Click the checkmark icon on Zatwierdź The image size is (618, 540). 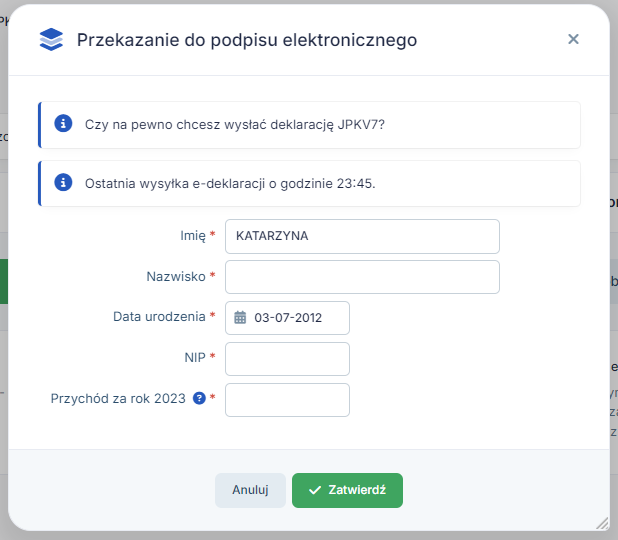315,490
